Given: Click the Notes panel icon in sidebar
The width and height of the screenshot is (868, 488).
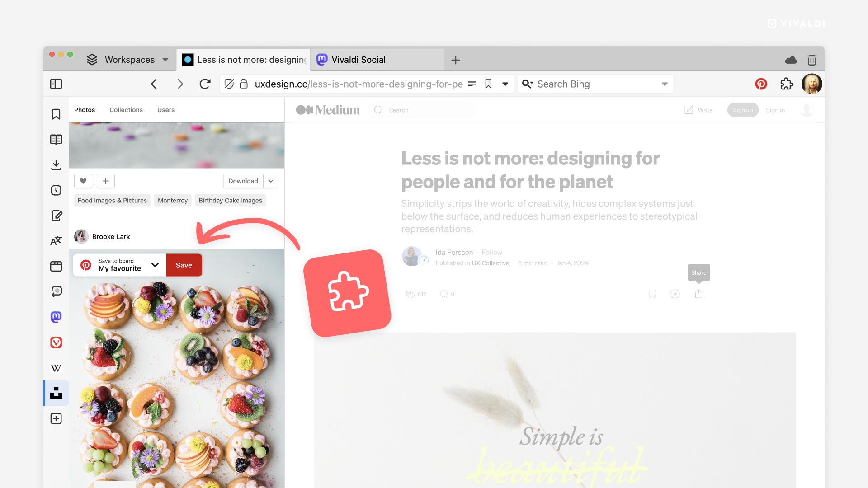Looking at the screenshot, I should [x=57, y=215].
